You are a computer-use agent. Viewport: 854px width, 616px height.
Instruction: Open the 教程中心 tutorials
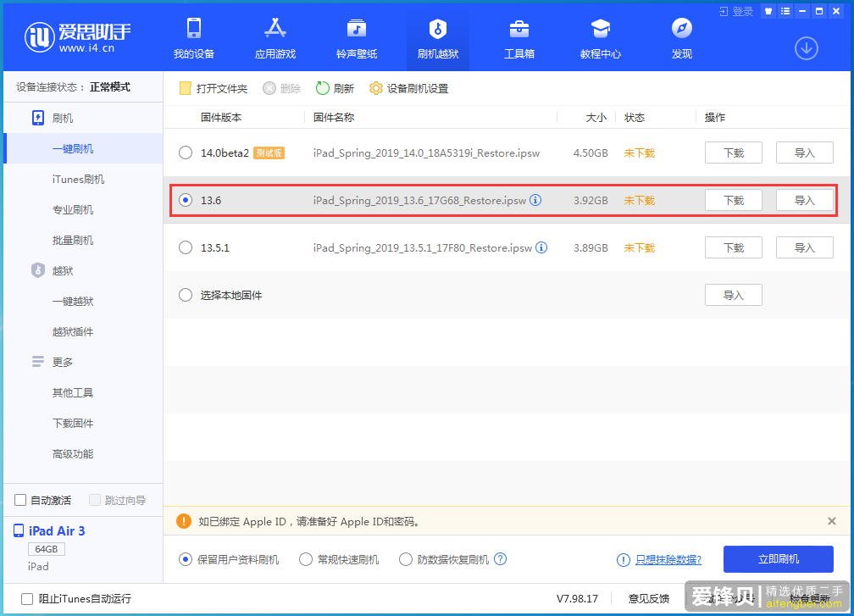pyautogui.click(x=600, y=38)
